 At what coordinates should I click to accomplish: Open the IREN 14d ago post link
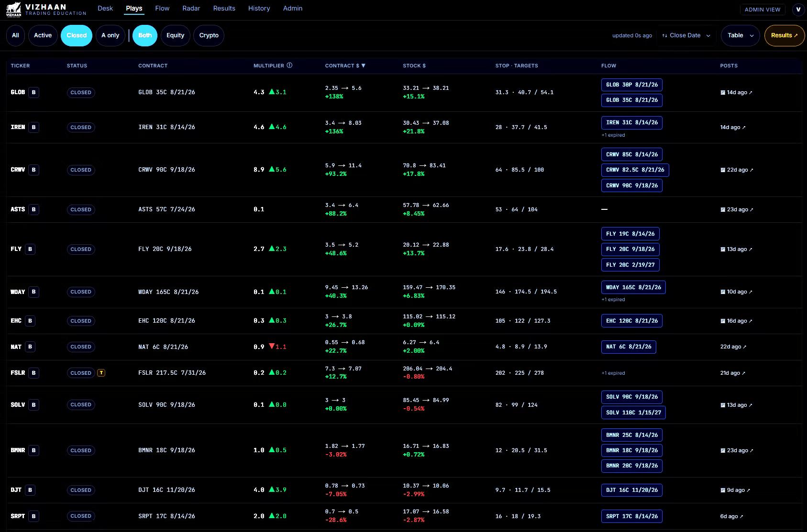(733, 127)
